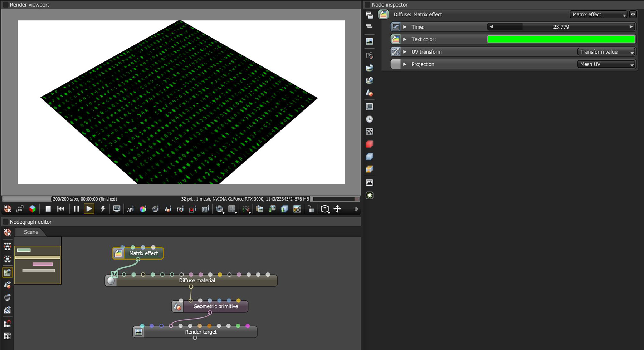The height and width of the screenshot is (350, 644).
Task: Select the move gizmo cross-arrows tool
Action: (337, 209)
